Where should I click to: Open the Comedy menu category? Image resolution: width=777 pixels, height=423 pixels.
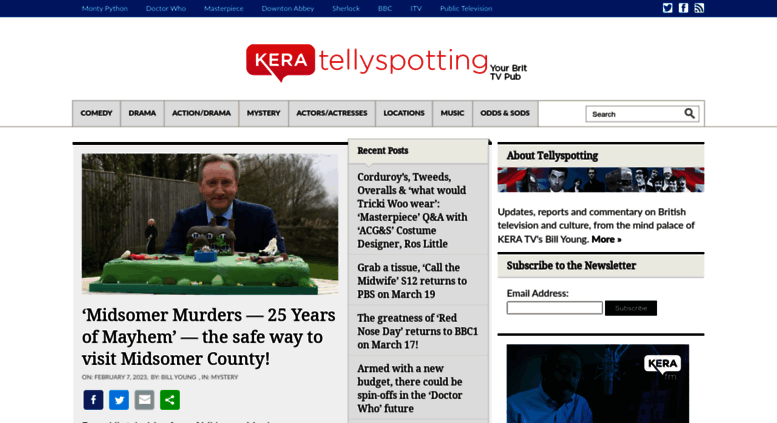pos(97,113)
